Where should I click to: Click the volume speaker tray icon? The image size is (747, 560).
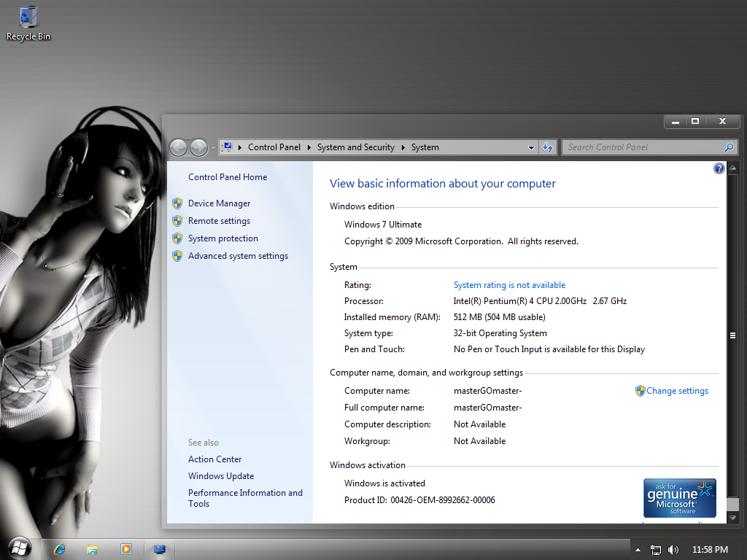click(673, 550)
